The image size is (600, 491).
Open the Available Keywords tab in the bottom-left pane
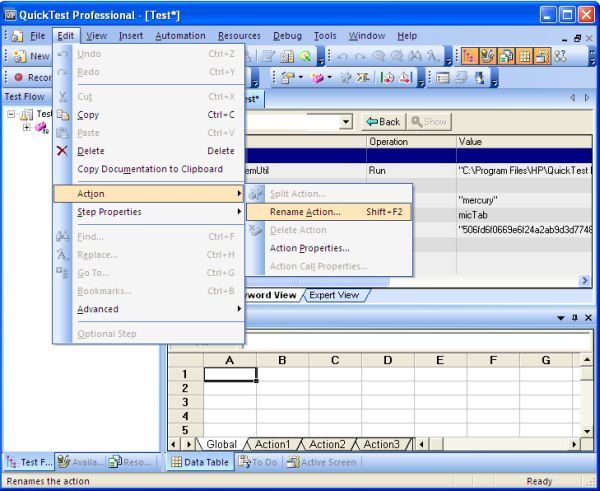80,462
